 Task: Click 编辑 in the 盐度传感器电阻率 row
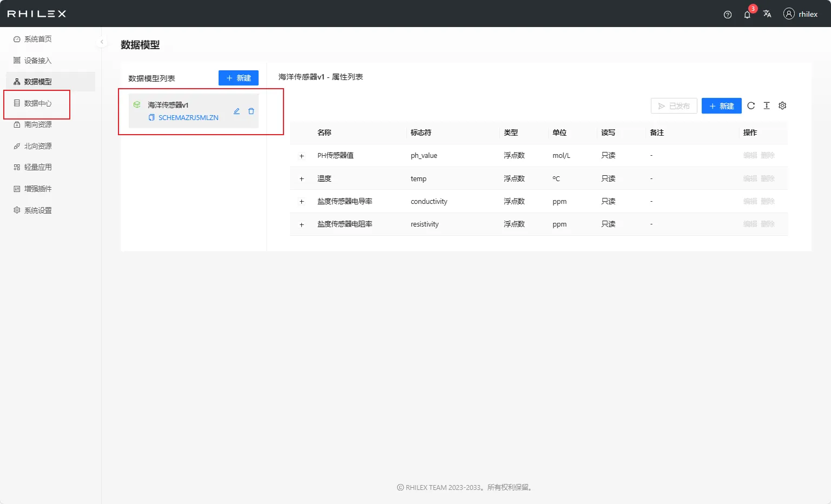click(x=750, y=224)
